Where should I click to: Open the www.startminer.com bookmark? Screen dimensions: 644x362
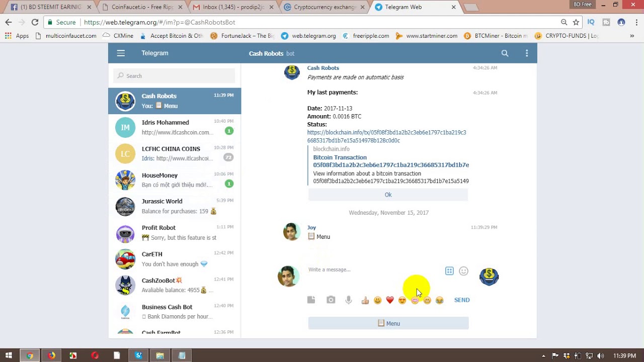pyautogui.click(x=427, y=36)
